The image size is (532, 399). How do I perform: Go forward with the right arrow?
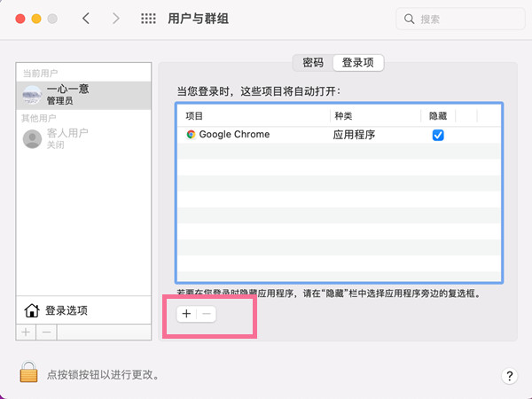pos(114,19)
